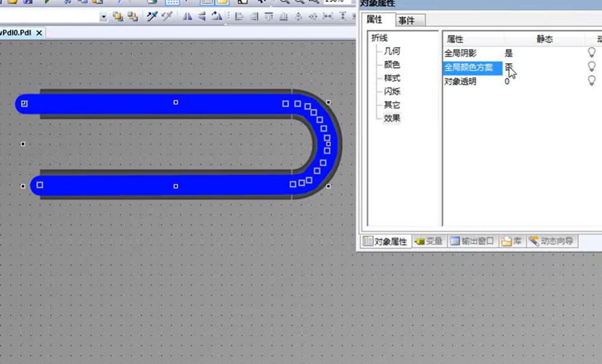Click the dynamic lightbulb for 全局颜色方案
The height and width of the screenshot is (364, 602).
click(x=591, y=67)
